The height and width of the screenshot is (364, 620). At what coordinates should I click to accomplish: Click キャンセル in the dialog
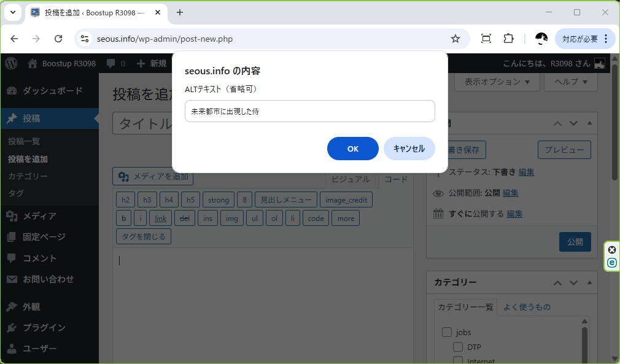click(409, 149)
